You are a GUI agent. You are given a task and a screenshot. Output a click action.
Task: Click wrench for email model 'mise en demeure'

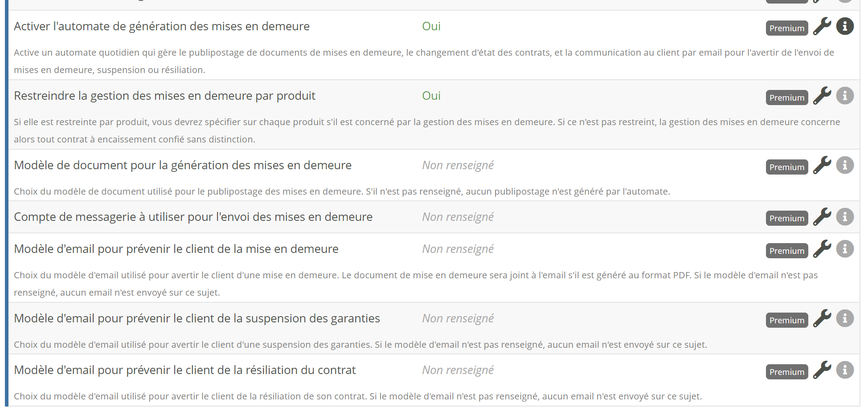coord(822,249)
